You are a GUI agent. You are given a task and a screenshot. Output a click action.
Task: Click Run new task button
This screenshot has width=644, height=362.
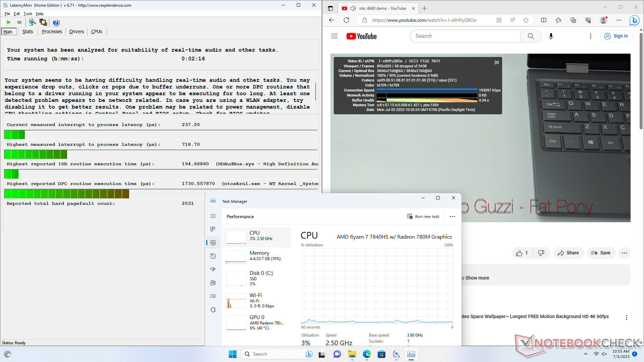pyautogui.click(x=423, y=217)
